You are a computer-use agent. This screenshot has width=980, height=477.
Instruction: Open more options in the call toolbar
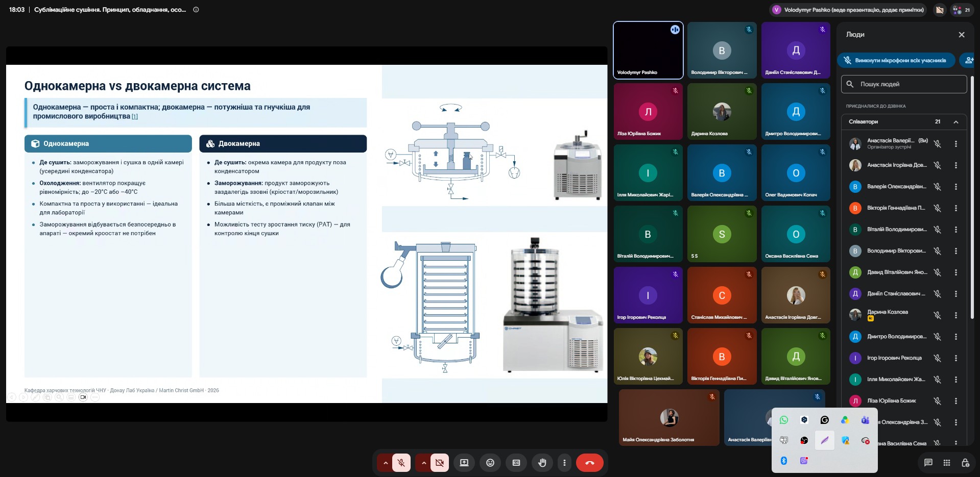564,463
